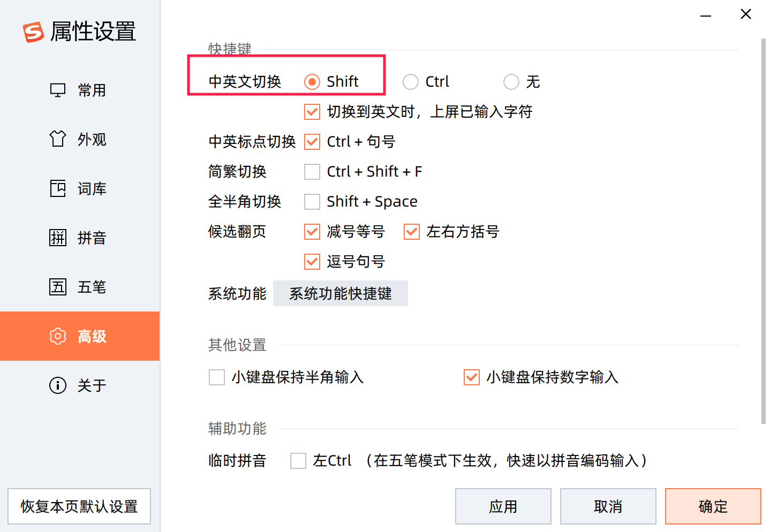
Task: Select 无 for 中英文切换
Action: coord(511,81)
